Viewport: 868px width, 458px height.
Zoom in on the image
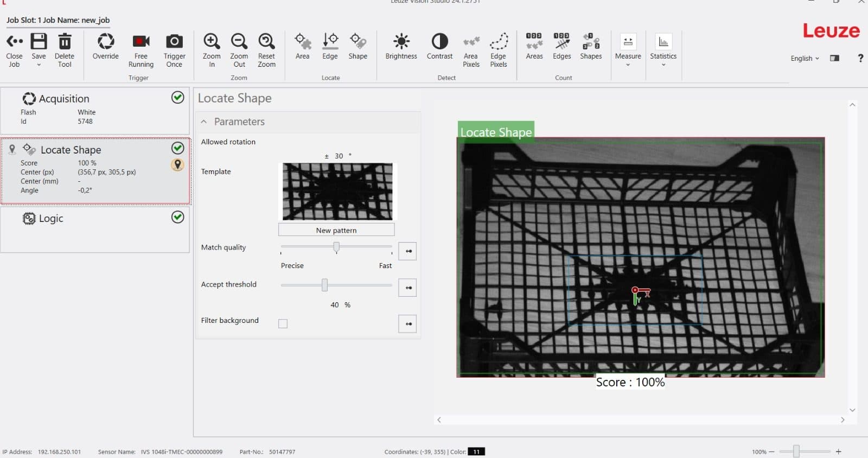point(212,41)
